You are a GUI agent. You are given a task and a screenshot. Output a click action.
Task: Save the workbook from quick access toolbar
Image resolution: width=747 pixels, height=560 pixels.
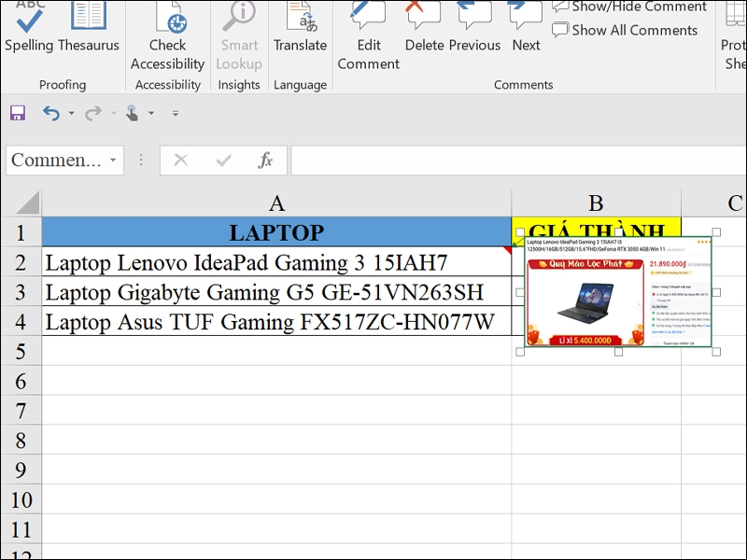[x=18, y=113]
